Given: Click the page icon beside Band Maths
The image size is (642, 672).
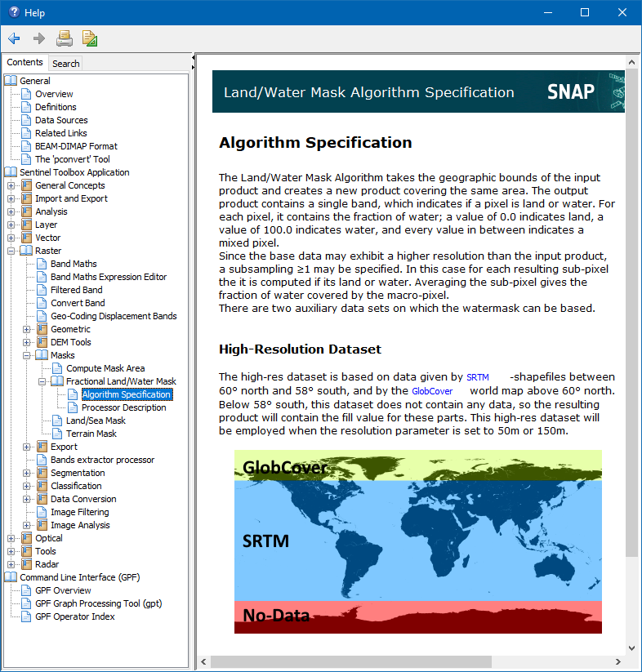Looking at the screenshot, I should 42,264.
